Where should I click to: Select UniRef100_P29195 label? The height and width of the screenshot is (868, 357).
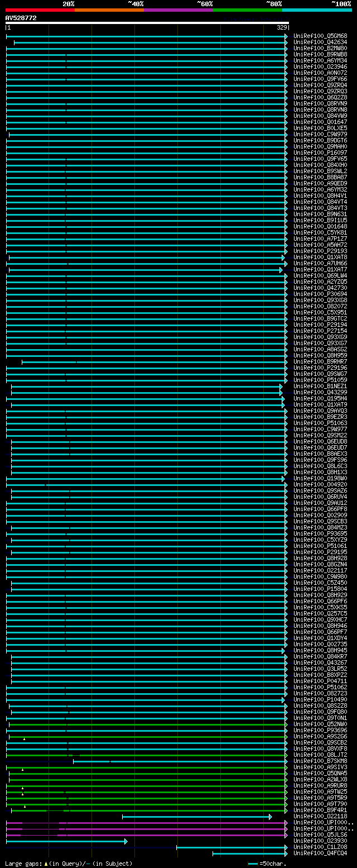(x=320, y=552)
